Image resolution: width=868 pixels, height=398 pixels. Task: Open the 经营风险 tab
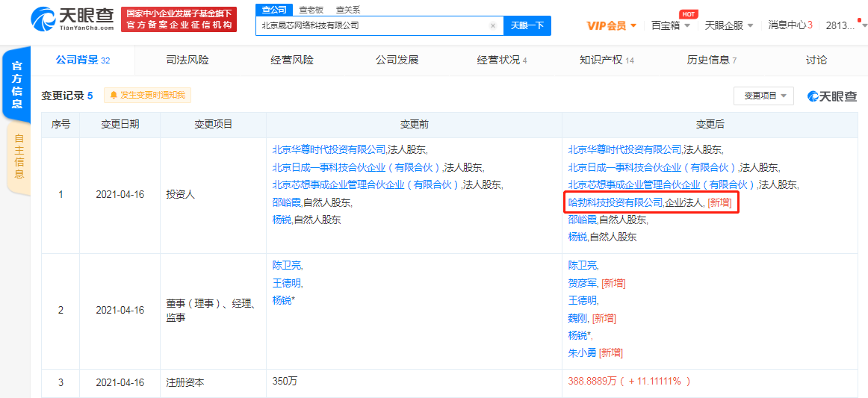pos(292,60)
